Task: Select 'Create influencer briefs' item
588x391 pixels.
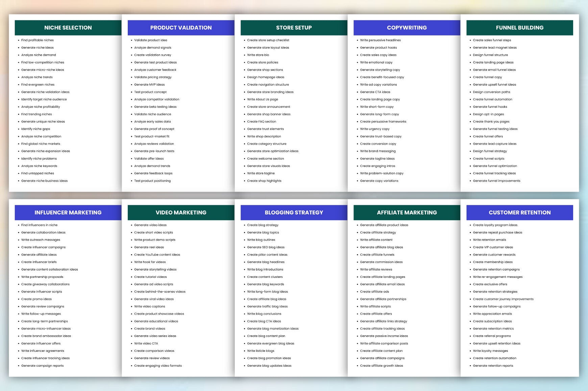Action: [39, 262]
